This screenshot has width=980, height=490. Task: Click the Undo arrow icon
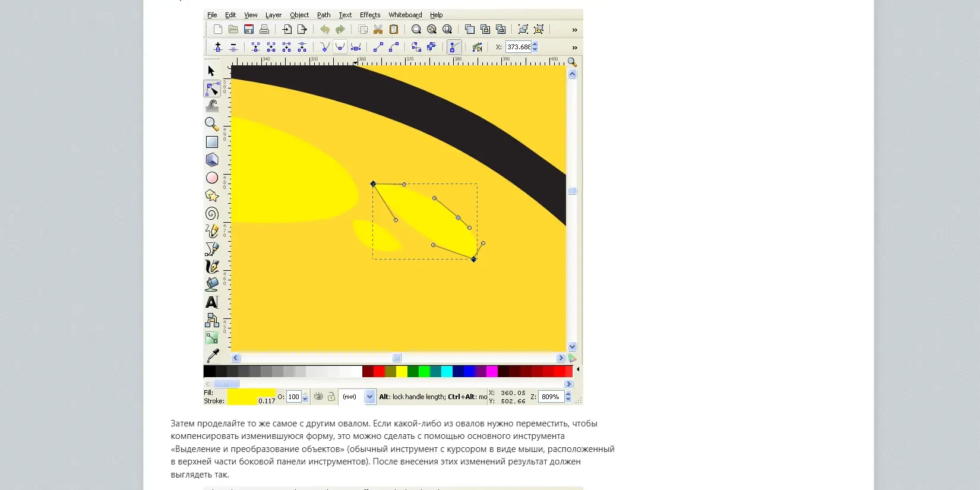325,29
